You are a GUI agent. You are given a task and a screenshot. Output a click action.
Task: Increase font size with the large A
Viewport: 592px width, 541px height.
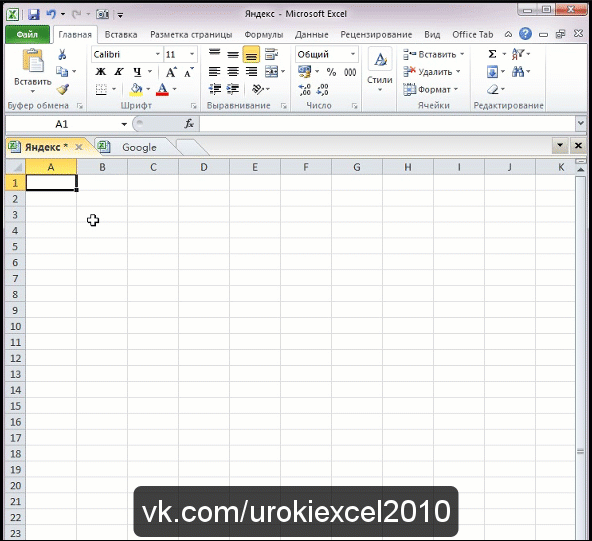tap(171, 72)
